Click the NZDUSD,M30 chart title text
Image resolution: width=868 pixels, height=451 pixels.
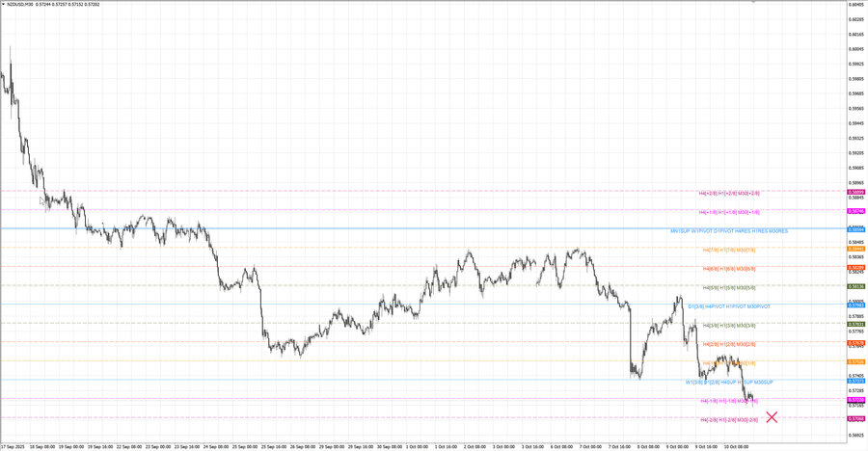point(19,5)
